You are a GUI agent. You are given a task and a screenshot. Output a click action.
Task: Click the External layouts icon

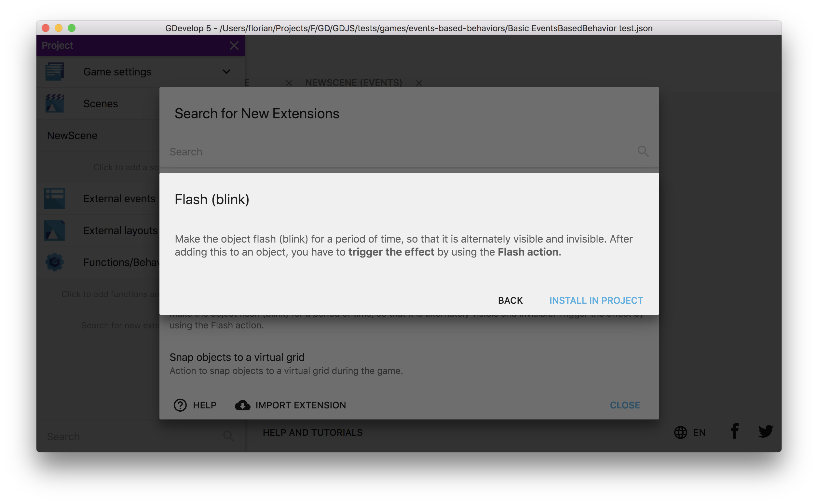point(55,230)
